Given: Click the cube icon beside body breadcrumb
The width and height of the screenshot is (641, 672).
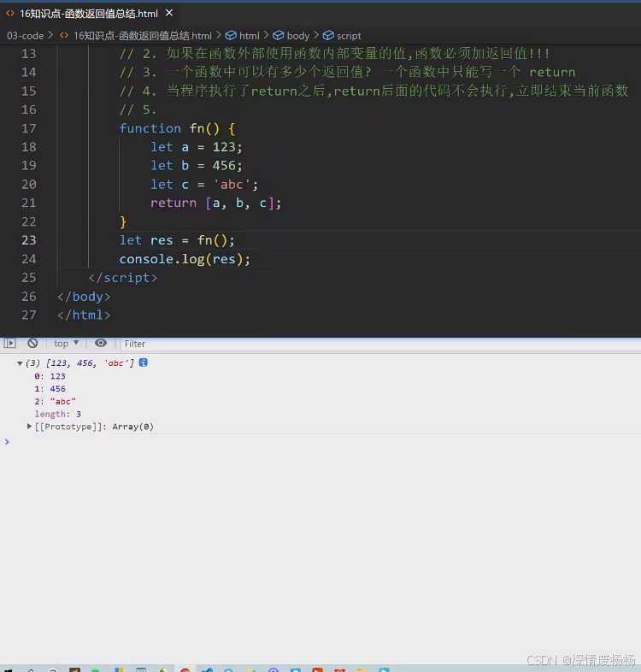Looking at the screenshot, I should tap(279, 35).
